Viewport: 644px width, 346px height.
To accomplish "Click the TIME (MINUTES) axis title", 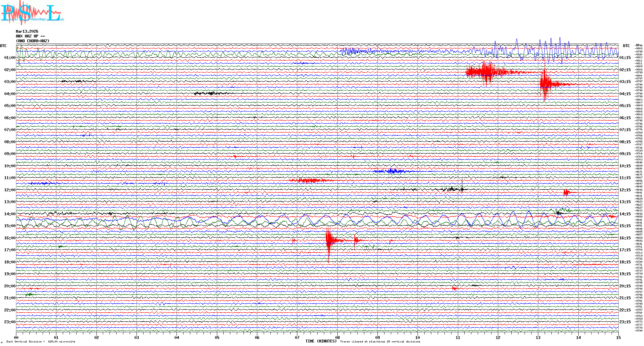I will [x=321, y=341].
